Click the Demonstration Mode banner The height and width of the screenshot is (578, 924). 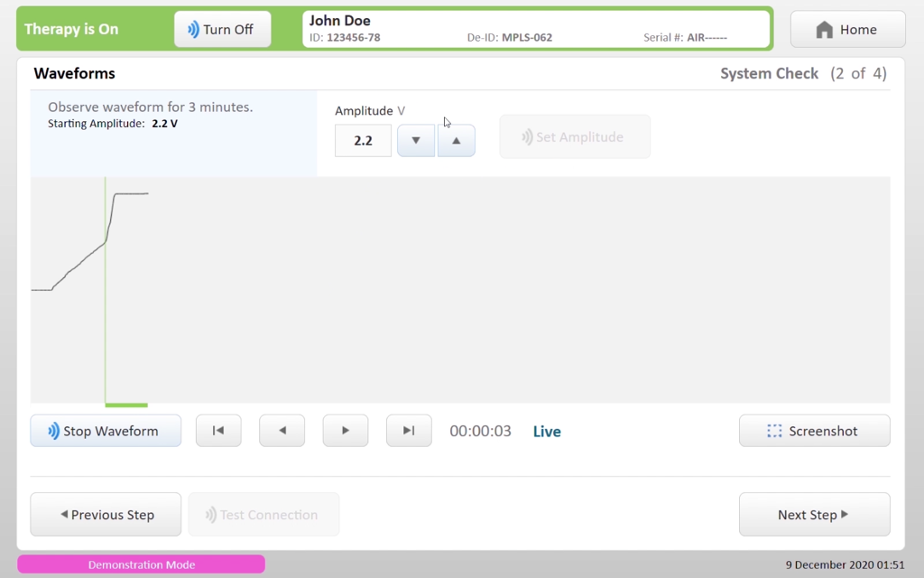pos(142,564)
